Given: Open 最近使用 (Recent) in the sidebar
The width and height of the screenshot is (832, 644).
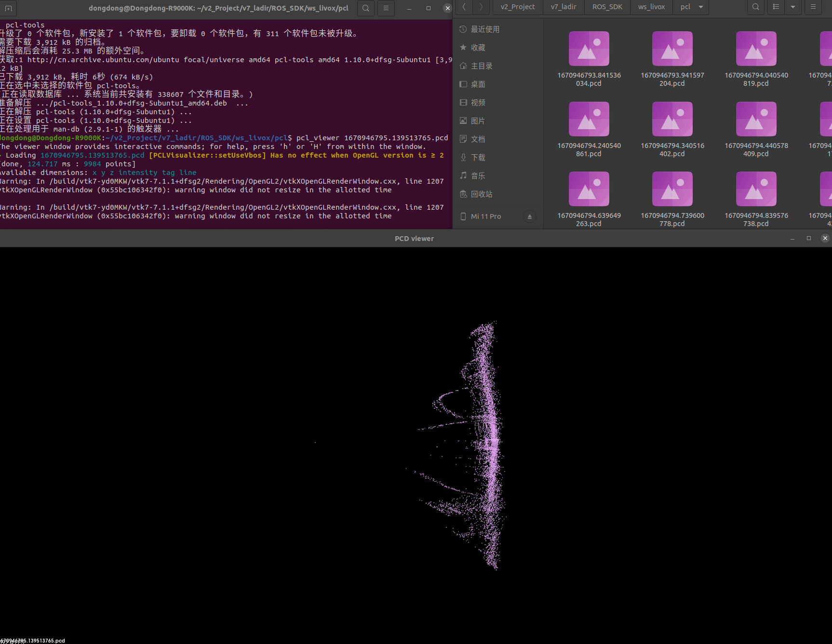Looking at the screenshot, I should click(x=498, y=29).
